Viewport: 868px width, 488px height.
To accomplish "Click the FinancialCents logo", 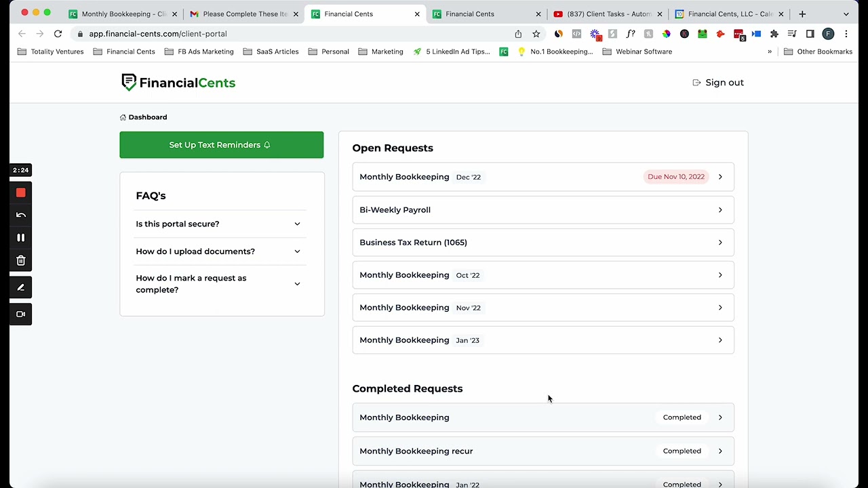I will 178,83.
